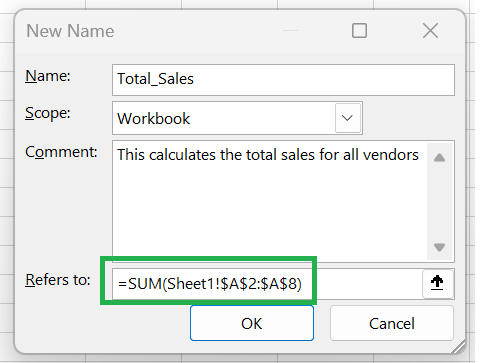Open the Scope dropdown arrow
Viewport: 480px width, 363px height.
point(347,118)
